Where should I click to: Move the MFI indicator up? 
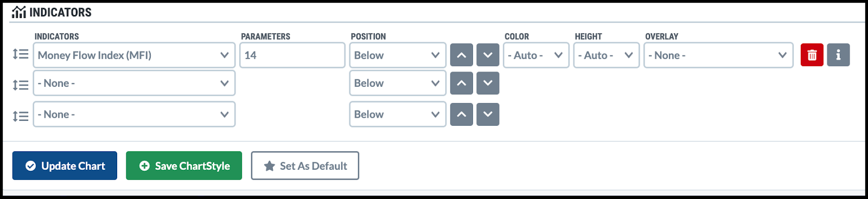pos(461,55)
